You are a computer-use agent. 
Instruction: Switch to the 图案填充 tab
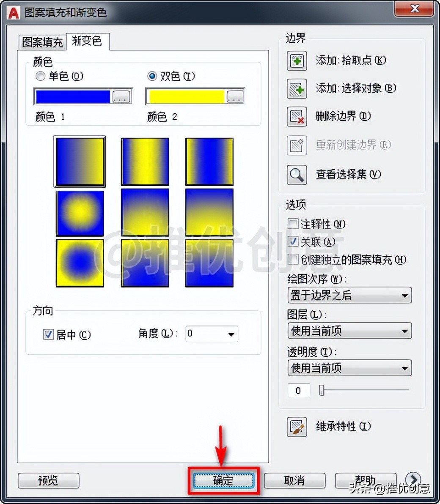[41, 42]
